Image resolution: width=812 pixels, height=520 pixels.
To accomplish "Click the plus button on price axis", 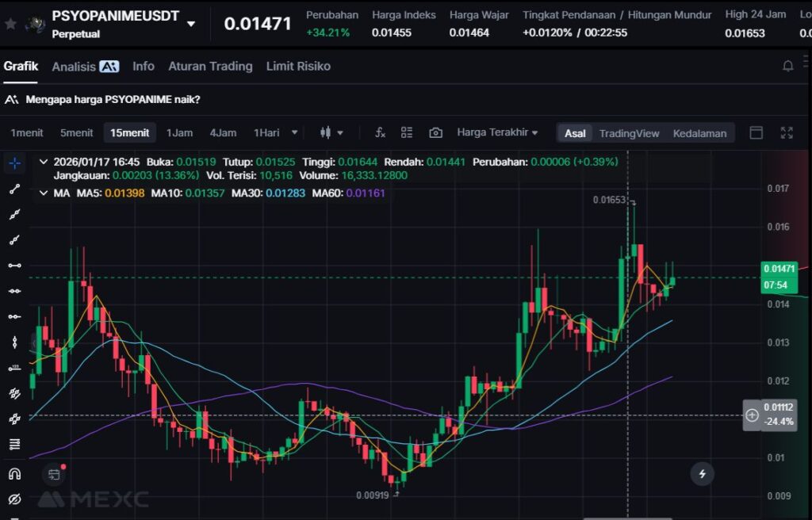I will point(752,415).
